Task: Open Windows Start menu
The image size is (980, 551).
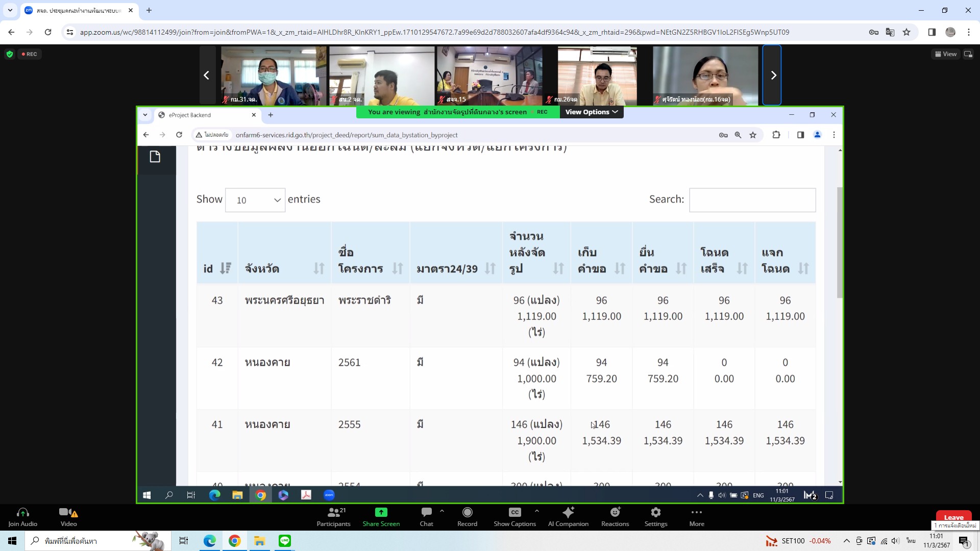Action: (12, 541)
